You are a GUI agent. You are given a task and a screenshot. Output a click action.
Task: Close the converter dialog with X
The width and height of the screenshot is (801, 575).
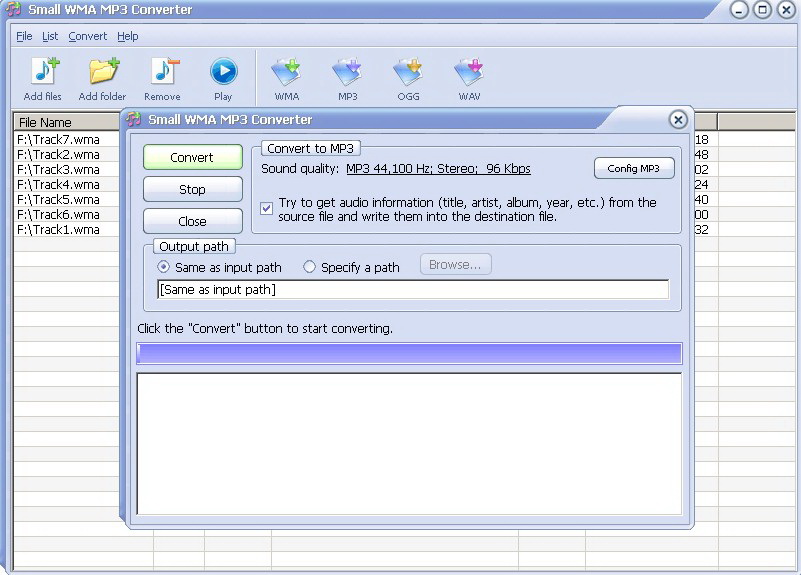tap(678, 119)
